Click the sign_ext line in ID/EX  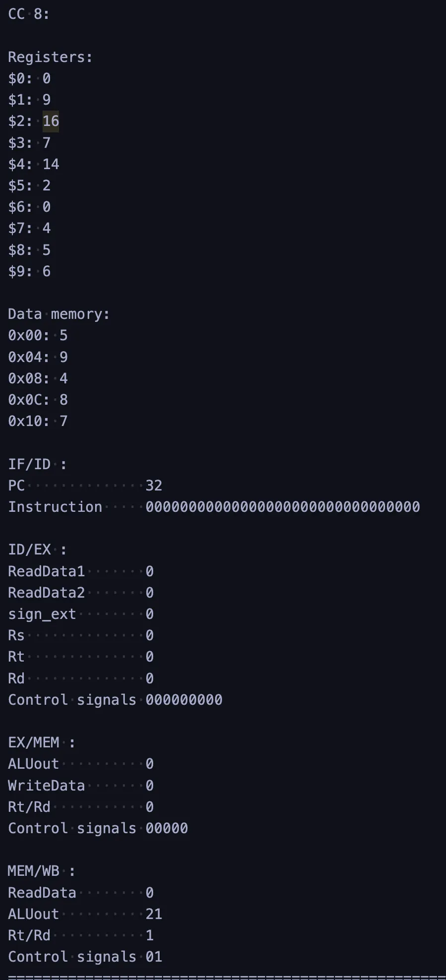81,614
